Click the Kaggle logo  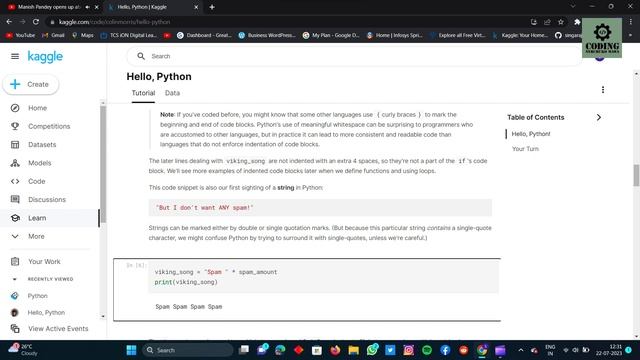click(45, 56)
